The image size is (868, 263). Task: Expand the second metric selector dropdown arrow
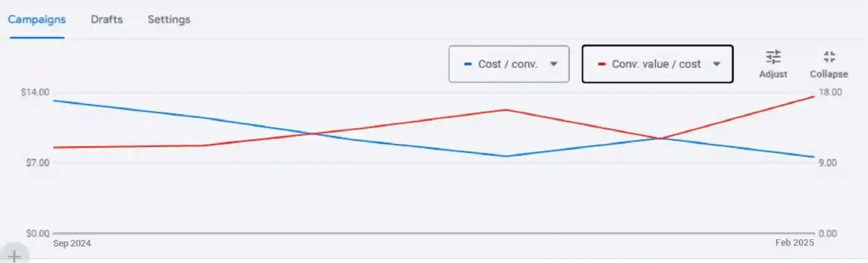pyautogui.click(x=717, y=64)
